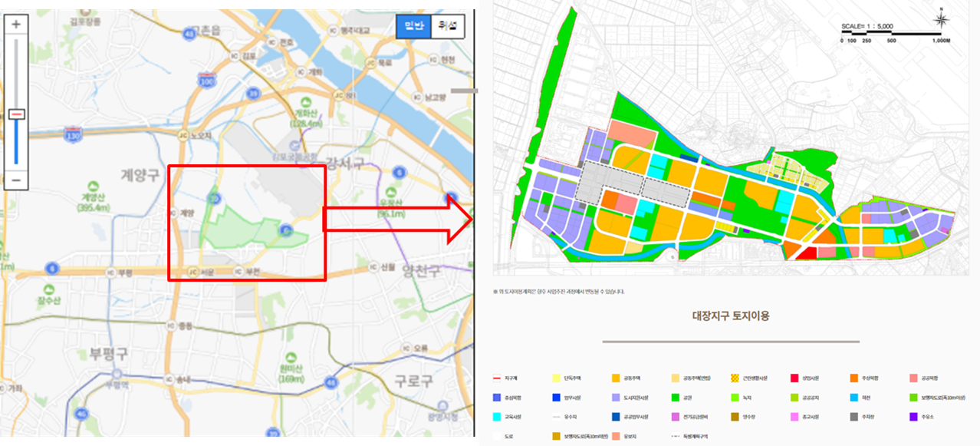
Task: Click the 녹지 lime legend swatch
Action: tap(735, 398)
